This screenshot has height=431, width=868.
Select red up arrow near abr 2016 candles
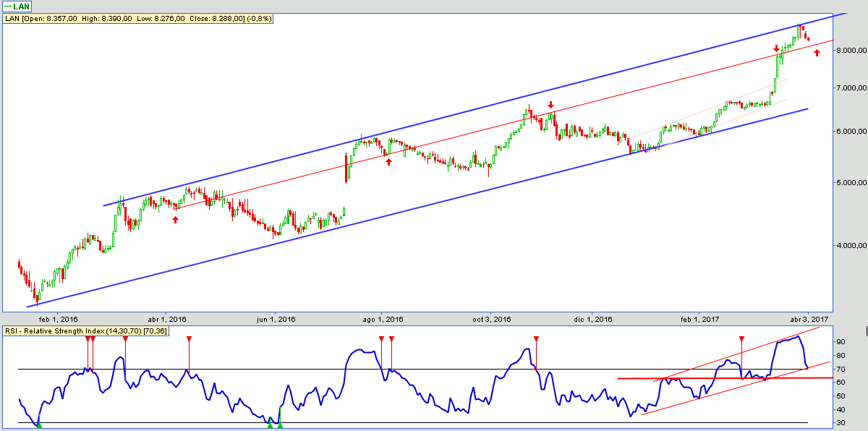tap(175, 219)
